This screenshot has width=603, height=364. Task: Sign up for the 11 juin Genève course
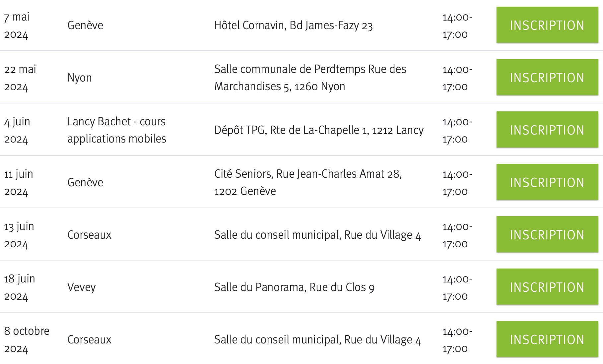547,182
